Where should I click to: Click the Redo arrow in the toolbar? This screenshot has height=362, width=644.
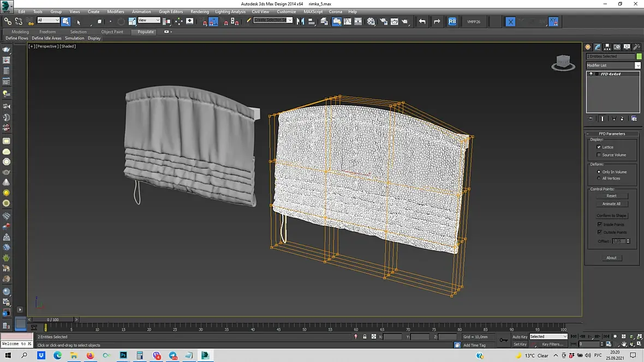[437, 21]
